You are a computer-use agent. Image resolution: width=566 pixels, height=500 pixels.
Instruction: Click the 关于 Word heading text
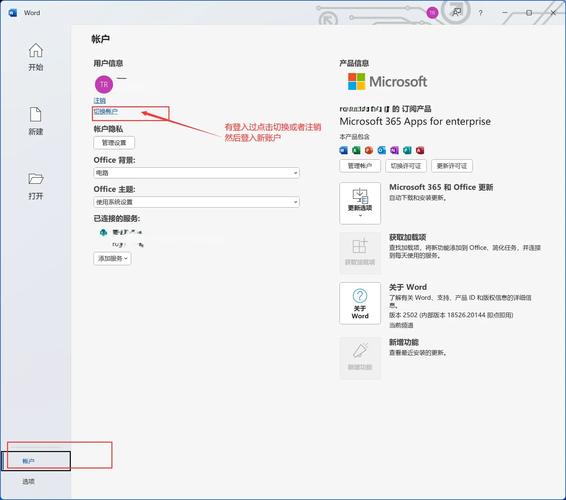[x=408, y=287]
